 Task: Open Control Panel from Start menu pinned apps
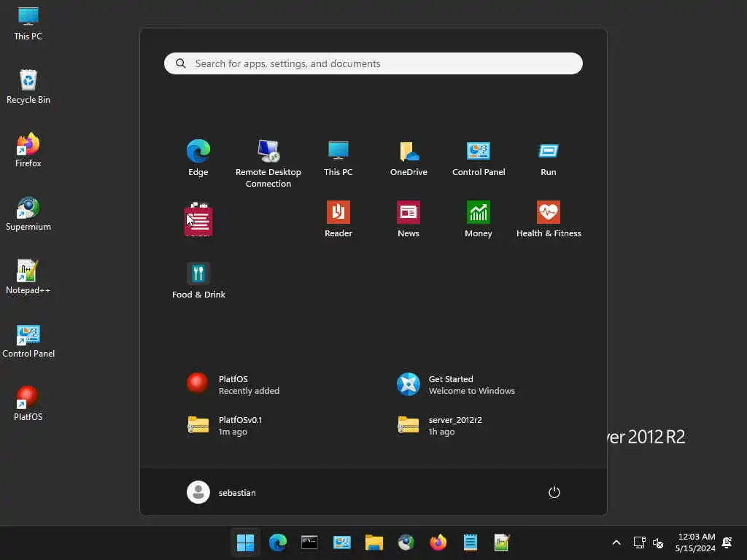click(x=479, y=158)
